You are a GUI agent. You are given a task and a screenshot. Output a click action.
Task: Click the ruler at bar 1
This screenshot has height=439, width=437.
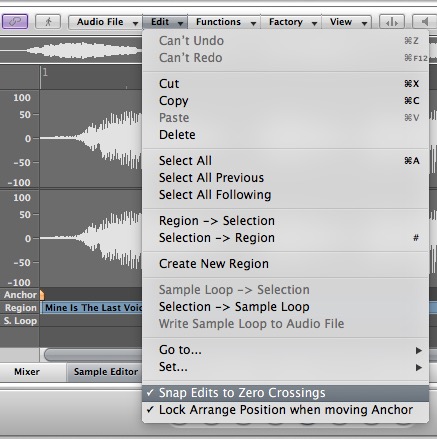pos(45,72)
